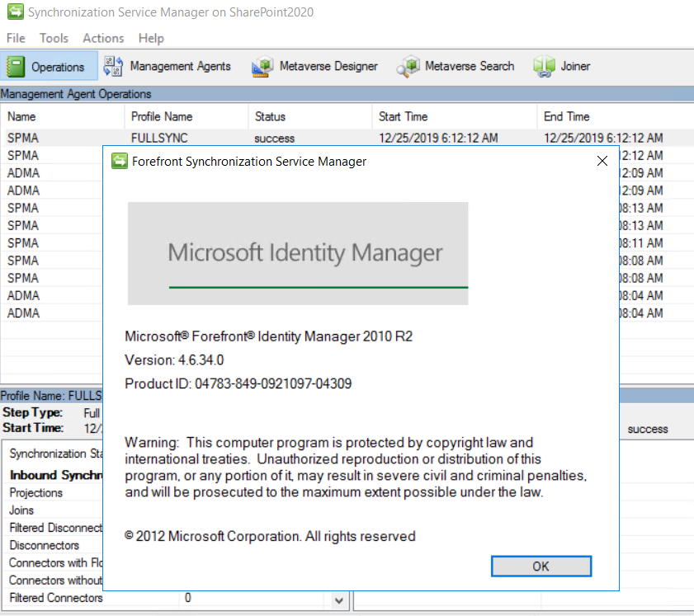The width and height of the screenshot is (694, 616).
Task: Click the Management Agent Operations header bar
Action: [x=347, y=94]
